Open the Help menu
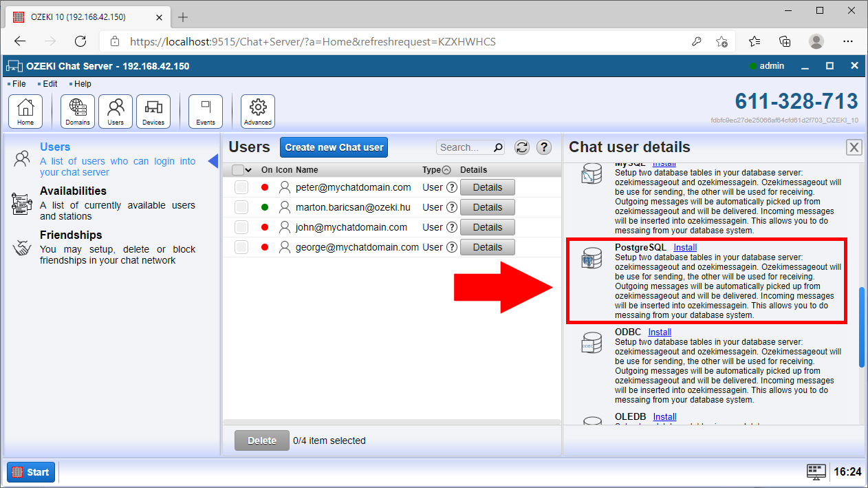The width and height of the screenshot is (868, 488). [x=82, y=84]
